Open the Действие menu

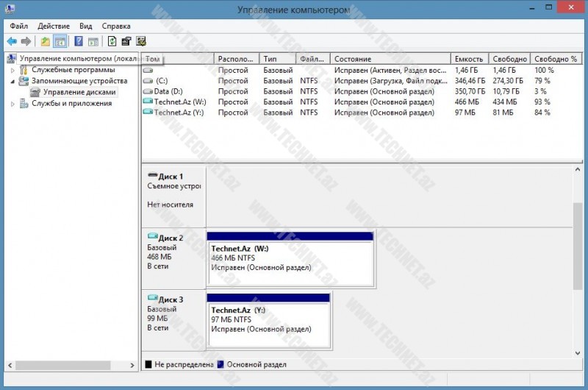(54, 26)
